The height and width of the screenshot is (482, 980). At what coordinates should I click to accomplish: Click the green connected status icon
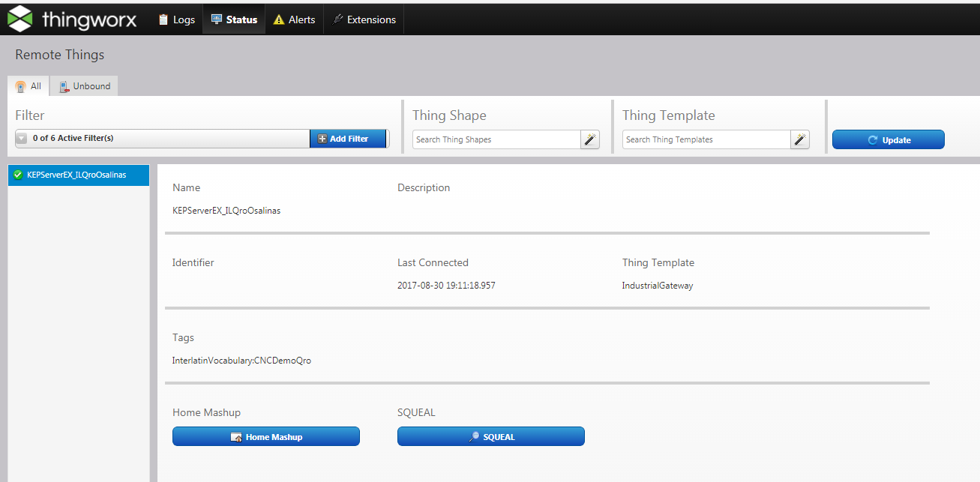tap(18, 175)
